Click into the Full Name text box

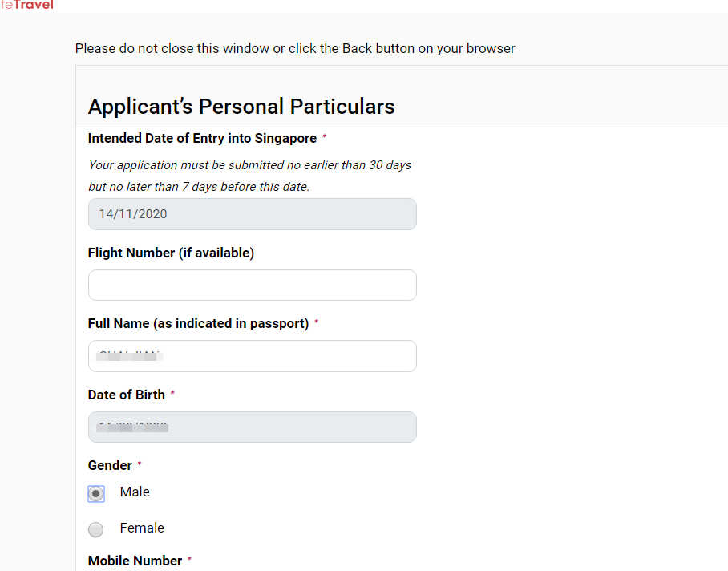tap(252, 356)
